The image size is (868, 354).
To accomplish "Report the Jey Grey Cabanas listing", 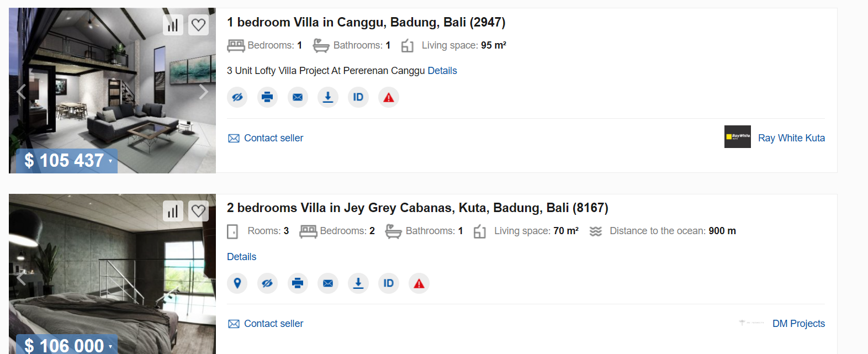I will tap(419, 283).
